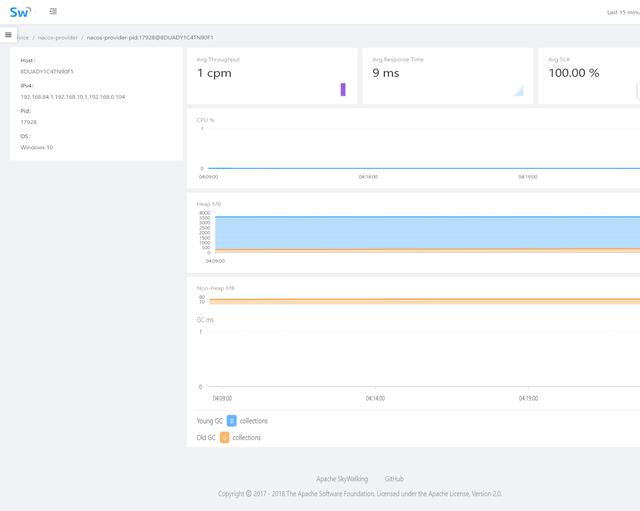Click the orange Old GC count badge
This screenshot has height=511, width=640.
tap(224, 438)
